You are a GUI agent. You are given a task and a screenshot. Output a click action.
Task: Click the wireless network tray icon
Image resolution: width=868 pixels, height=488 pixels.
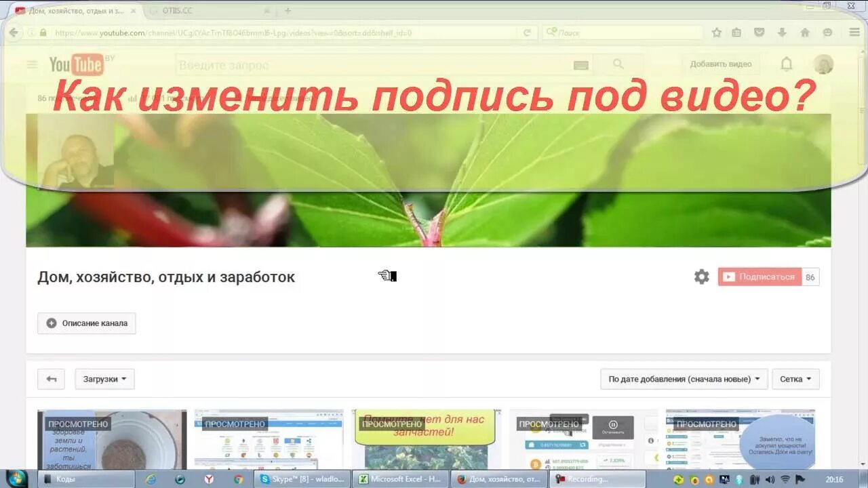785,479
